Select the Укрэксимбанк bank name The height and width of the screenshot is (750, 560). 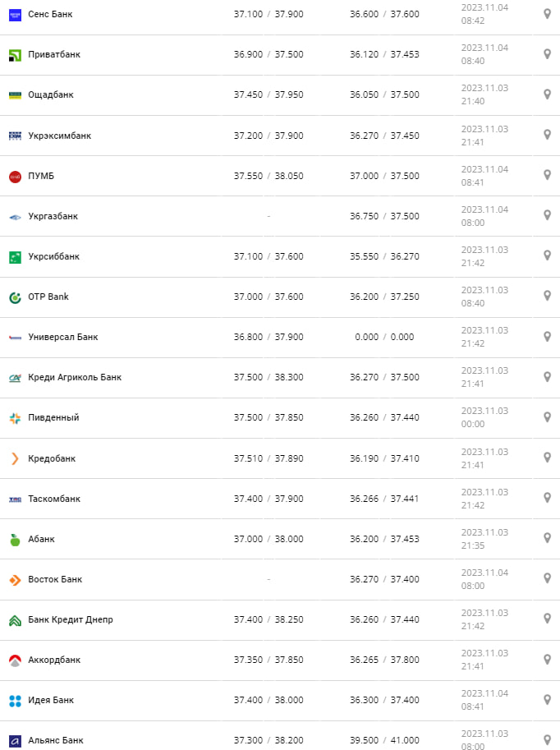60,136
